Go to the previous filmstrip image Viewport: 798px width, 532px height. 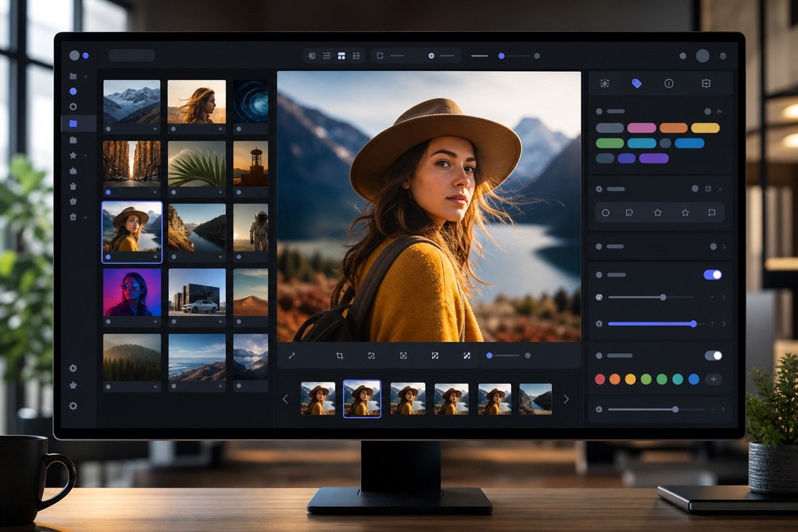tap(285, 399)
